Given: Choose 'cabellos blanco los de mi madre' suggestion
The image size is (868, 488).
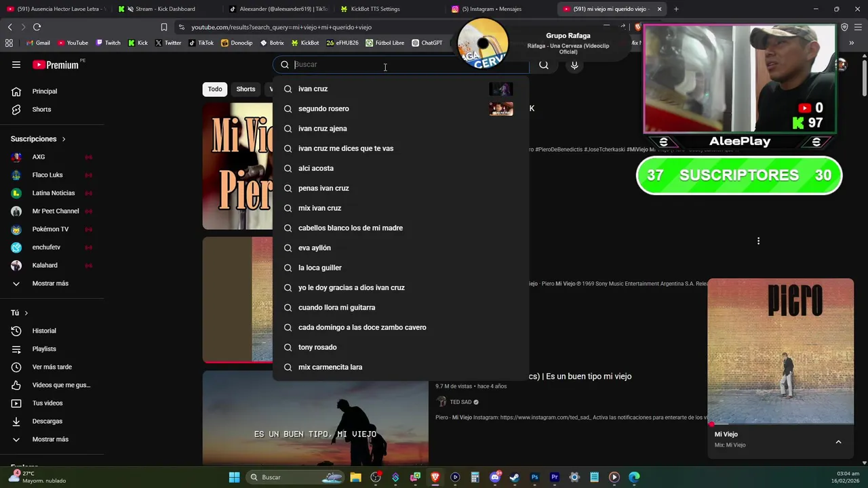Looking at the screenshot, I should coord(400,228).
